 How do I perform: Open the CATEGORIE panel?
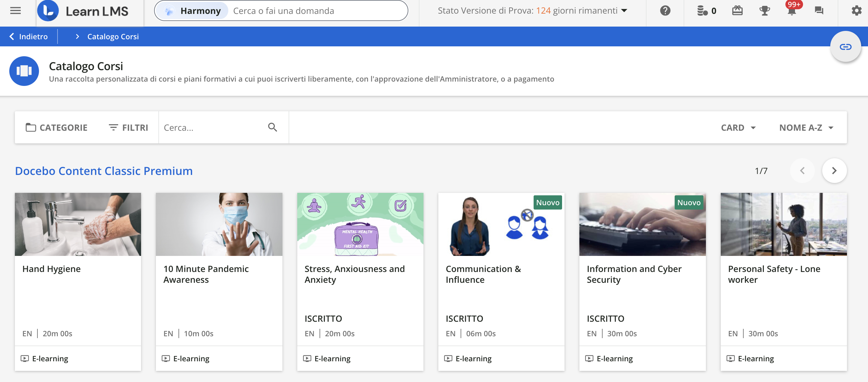pos(57,128)
